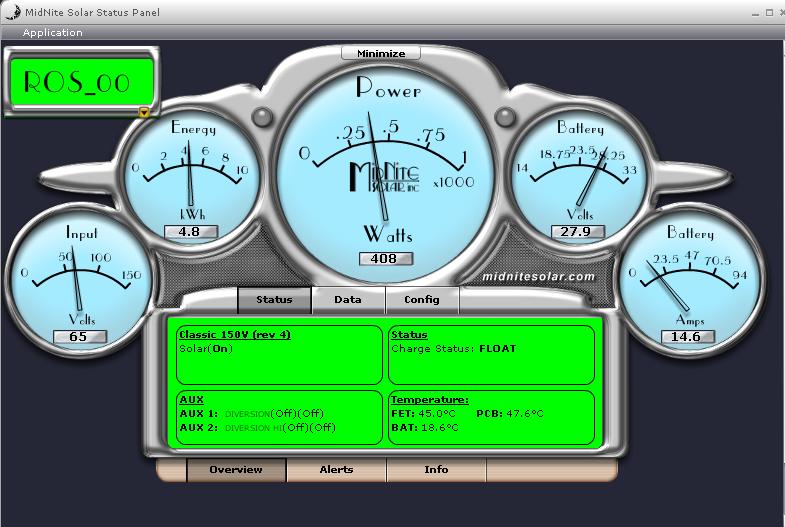Viewport: 785px width, 527px height.
Task: Minimize the window from the title bar
Action: pos(755,14)
